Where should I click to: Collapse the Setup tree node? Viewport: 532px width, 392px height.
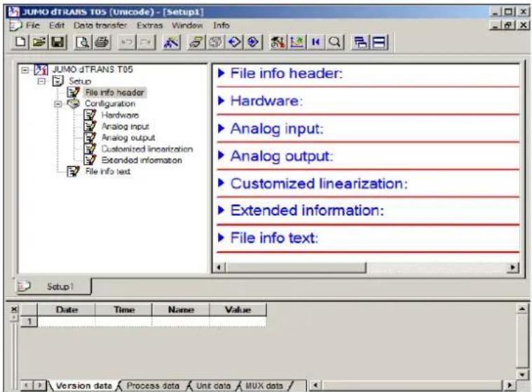click(x=41, y=81)
